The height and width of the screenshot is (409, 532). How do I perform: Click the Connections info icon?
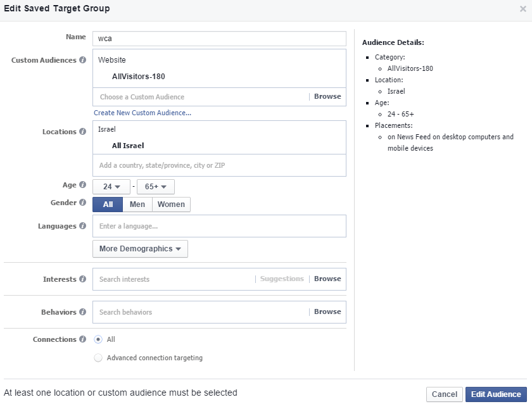82,339
